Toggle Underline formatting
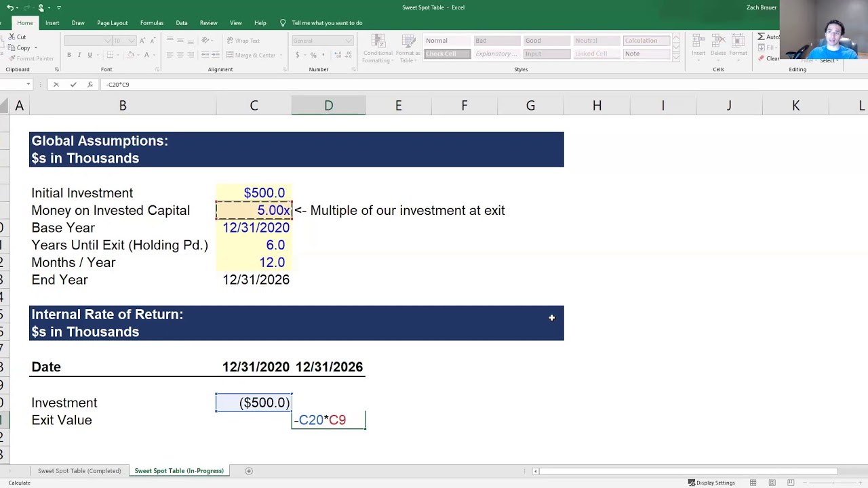The height and width of the screenshot is (488, 868). pyautogui.click(x=90, y=55)
